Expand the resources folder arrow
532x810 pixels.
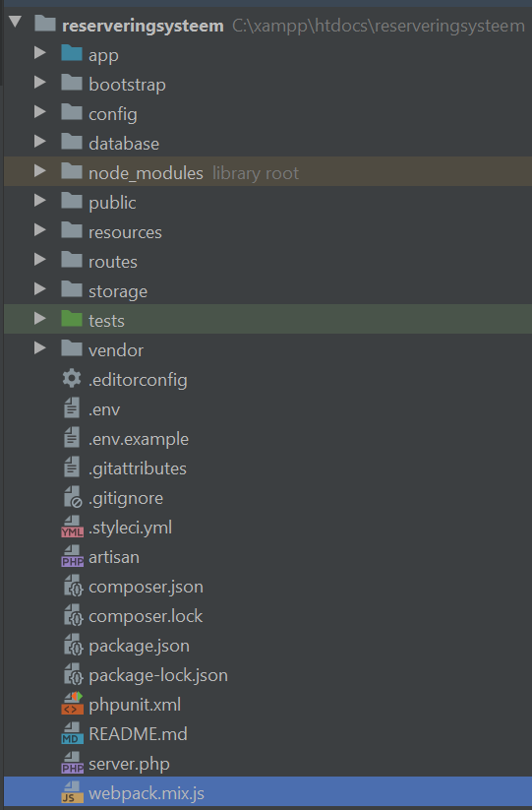[x=39, y=230]
